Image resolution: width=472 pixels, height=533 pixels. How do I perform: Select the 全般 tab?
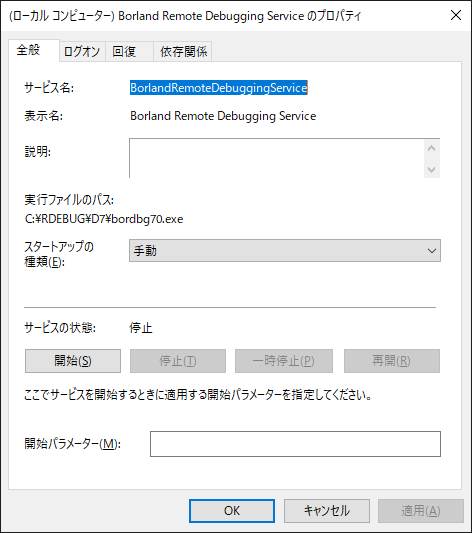34,50
